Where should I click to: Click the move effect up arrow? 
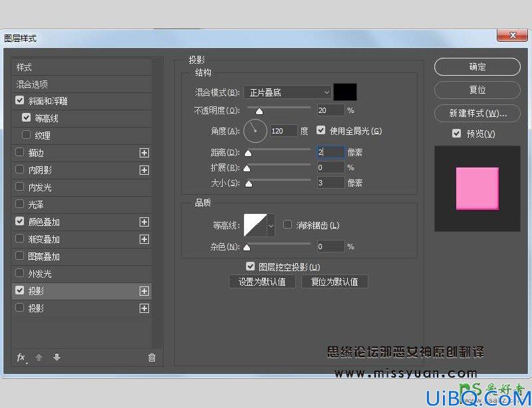[39, 357]
